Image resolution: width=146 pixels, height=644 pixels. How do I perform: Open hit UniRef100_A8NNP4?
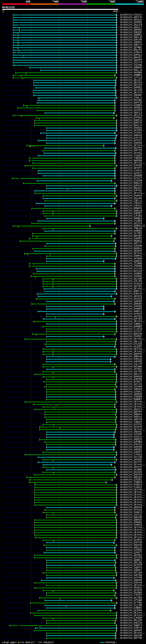click(x=131, y=75)
